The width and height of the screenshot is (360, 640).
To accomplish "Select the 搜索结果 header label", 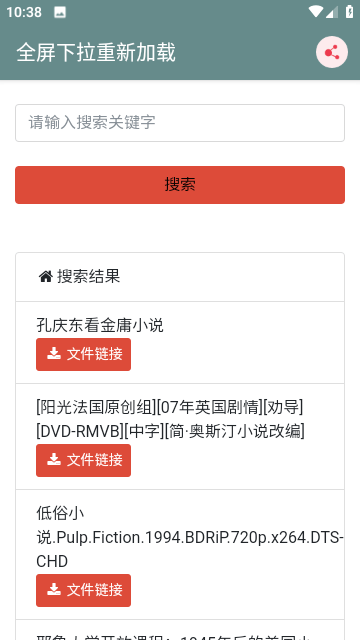I will (88, 277).
